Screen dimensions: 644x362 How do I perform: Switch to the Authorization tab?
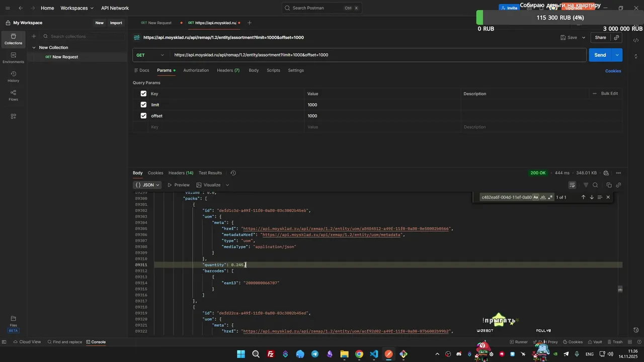pos(196,70)
